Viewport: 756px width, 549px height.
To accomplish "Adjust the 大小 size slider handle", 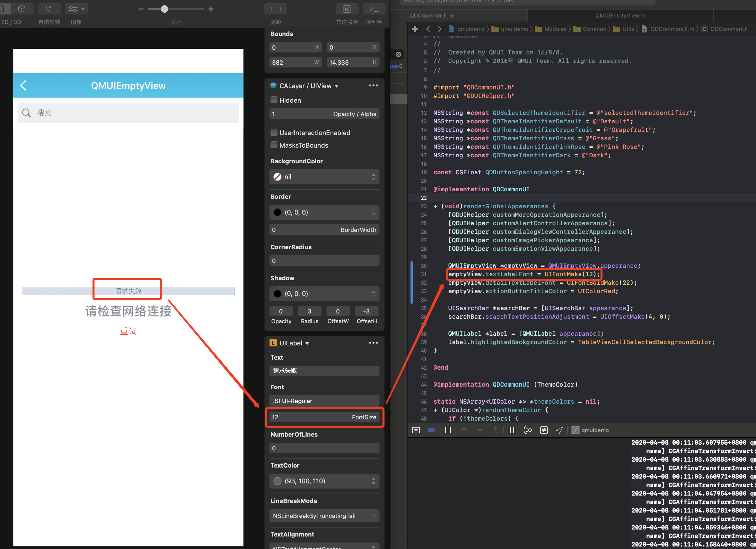I will (x=165, y=9).
